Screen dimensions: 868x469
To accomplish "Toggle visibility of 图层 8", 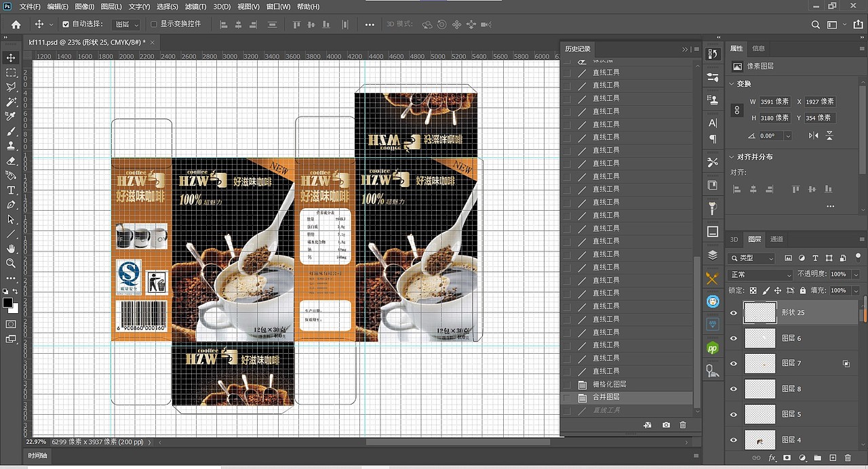I will 733,388.
